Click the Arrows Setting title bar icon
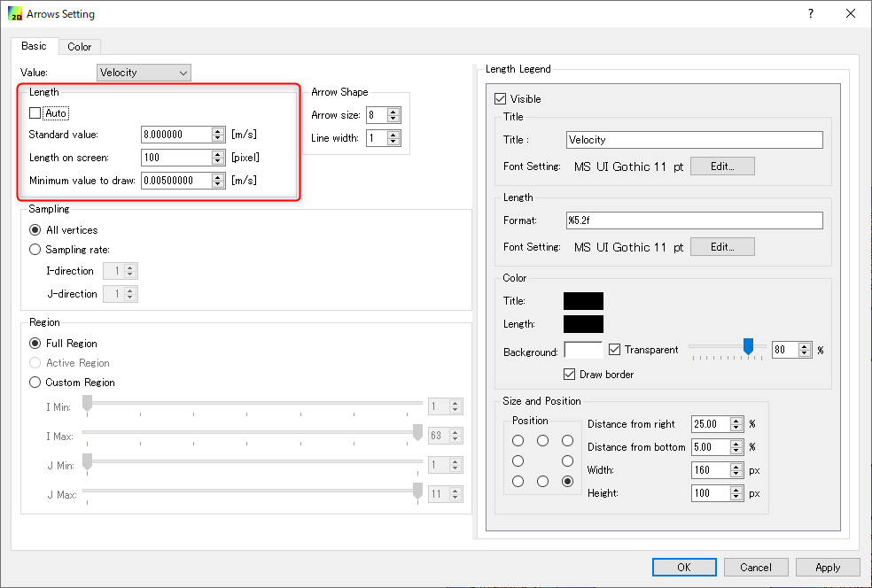 coord(15,14)
